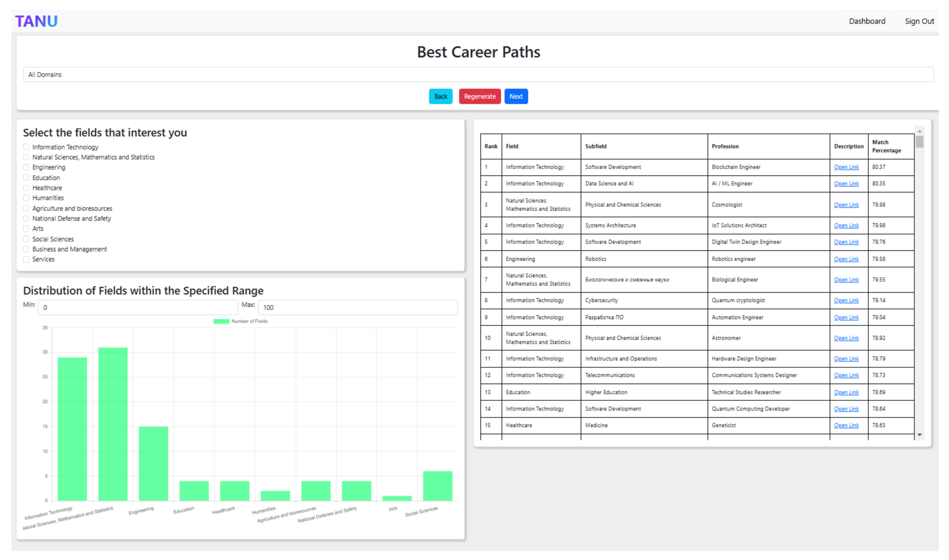Click the Min range input field
The height and width of the screenshot is (560, 949).
(x=138, y=308)
